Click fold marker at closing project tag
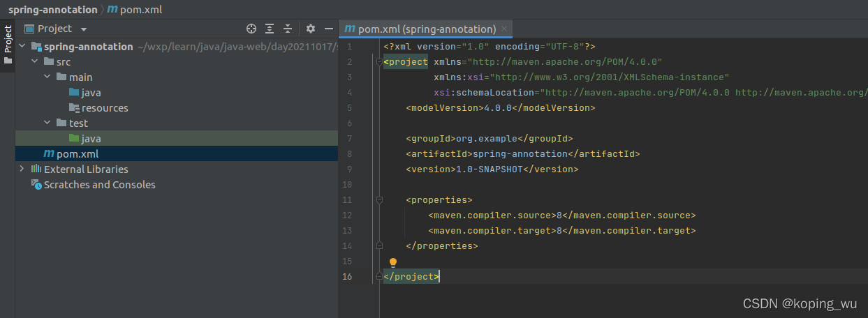 pos(379,277)
